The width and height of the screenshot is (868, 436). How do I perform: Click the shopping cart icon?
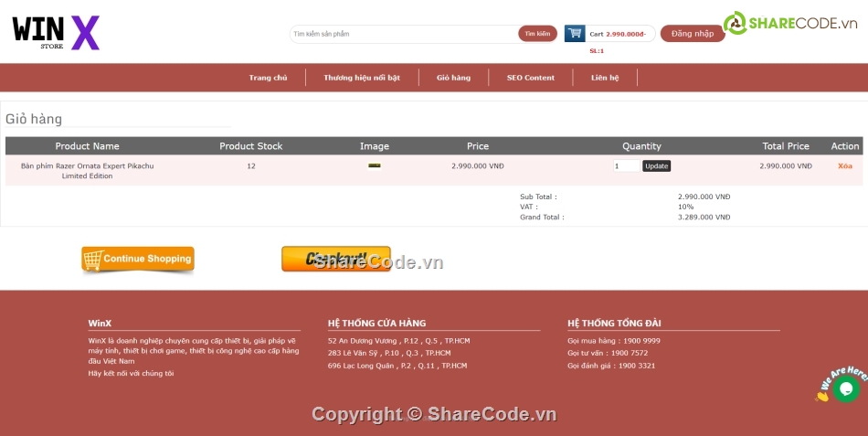[575, 33]
